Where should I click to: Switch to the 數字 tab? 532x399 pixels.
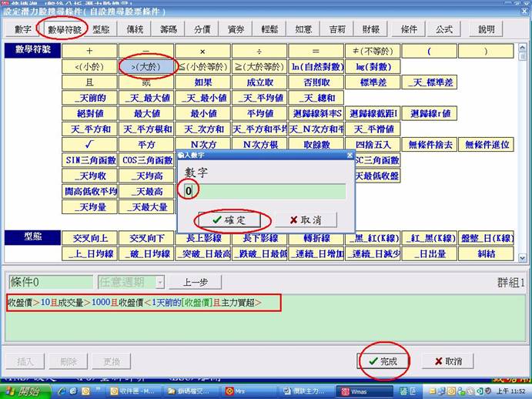pos(23,29)
